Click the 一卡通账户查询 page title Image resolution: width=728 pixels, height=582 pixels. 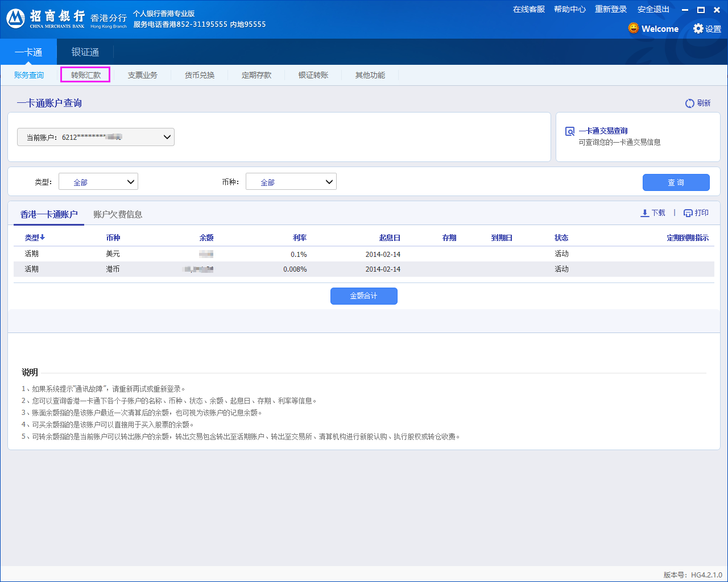click(x=49, y=103)
